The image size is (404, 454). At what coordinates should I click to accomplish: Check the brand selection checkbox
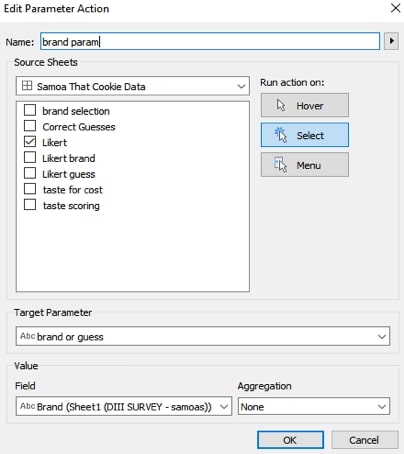point(30,110)
